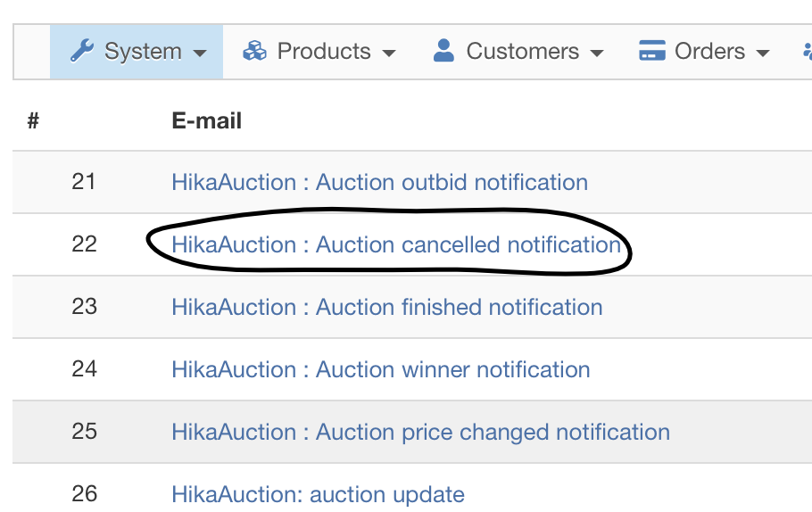Open Auction winner notification email
The image size is (812, 512).
point(380,369)
